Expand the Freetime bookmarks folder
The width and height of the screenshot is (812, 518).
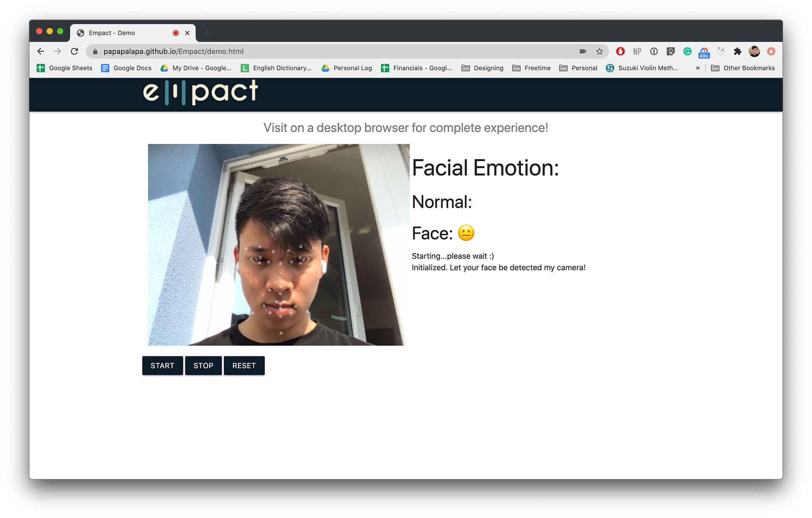[x=531, y=68]
